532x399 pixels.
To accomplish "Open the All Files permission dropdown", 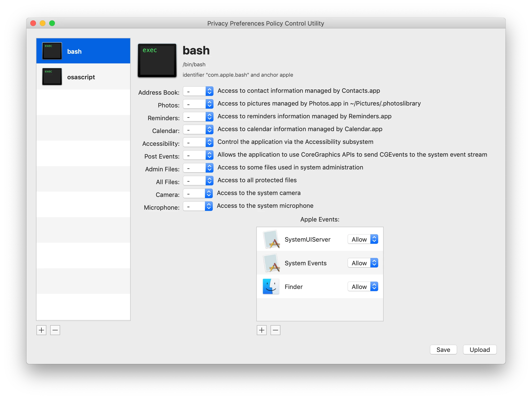I will 198,181.
